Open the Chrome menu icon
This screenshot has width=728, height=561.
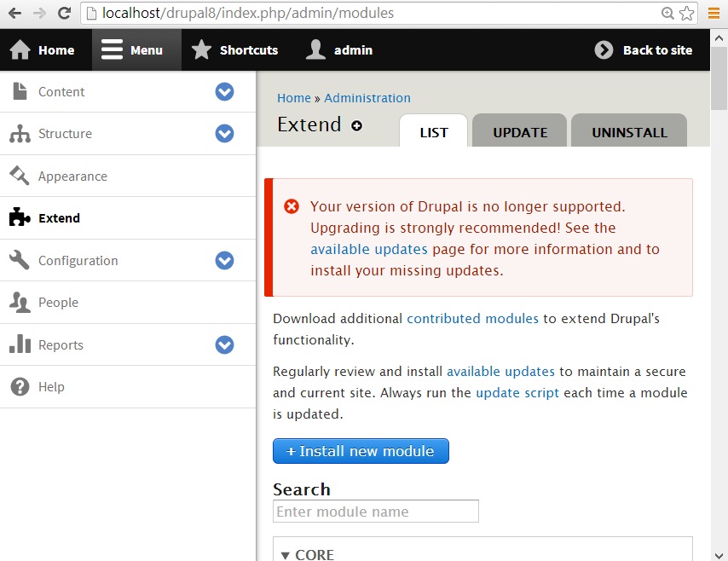[714, 14]
